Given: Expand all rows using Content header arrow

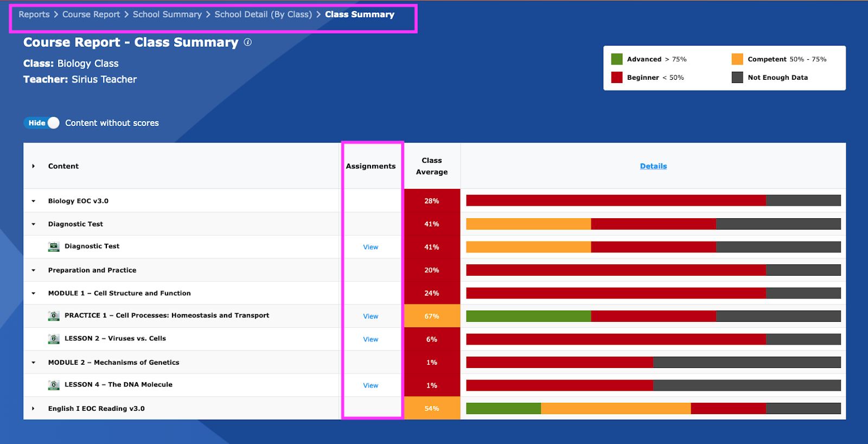Looking at the screenshot, I should click(33, 166).
